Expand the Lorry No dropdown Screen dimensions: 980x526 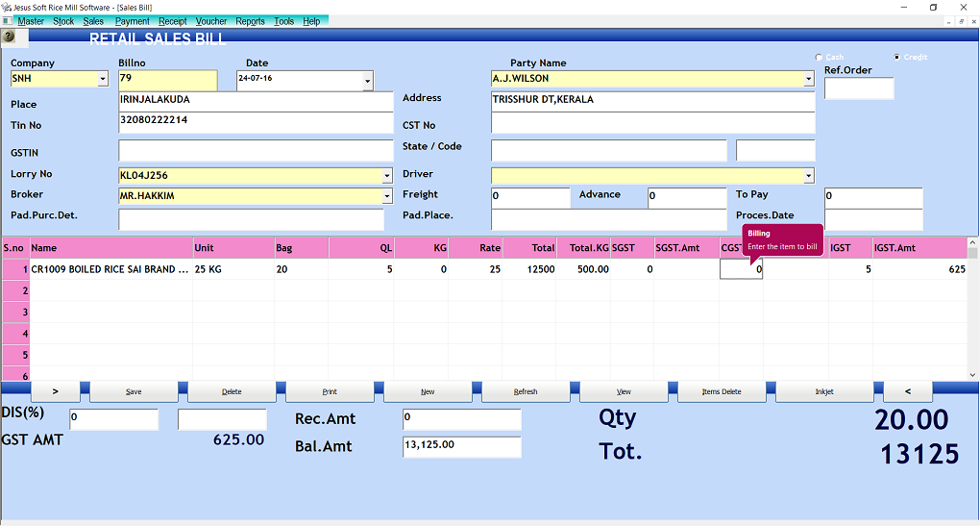point(387,176)
